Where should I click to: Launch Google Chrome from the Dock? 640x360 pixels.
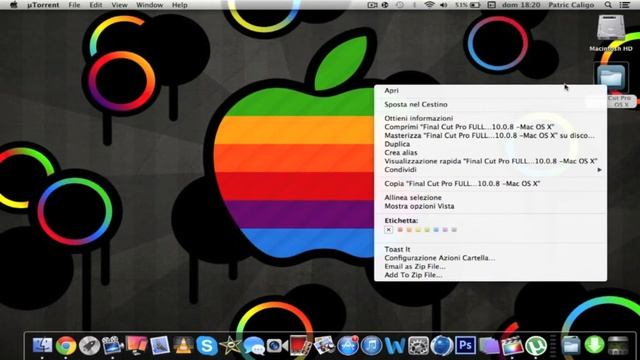pos(66,346)
